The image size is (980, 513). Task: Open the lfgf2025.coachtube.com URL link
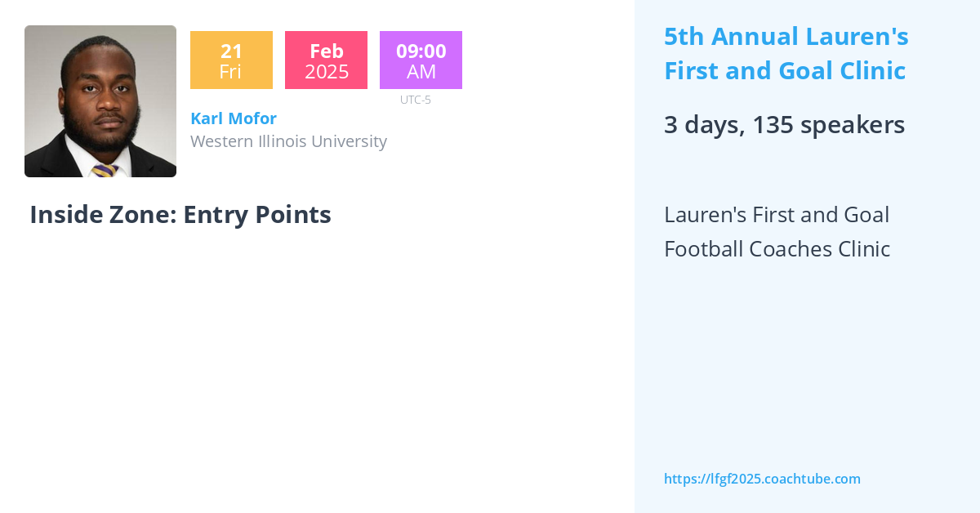pyautogui.click(x=762, y=479)
